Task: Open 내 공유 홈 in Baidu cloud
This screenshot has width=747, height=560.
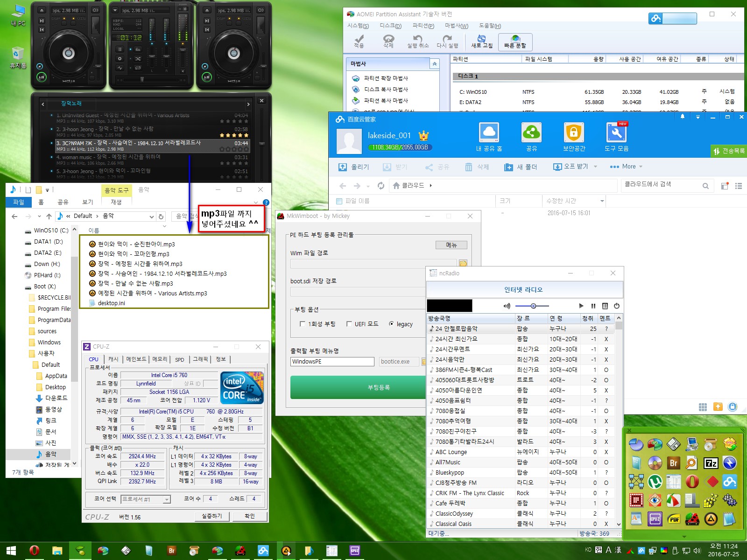Action: pyautogui.click(x=489, y=137)
